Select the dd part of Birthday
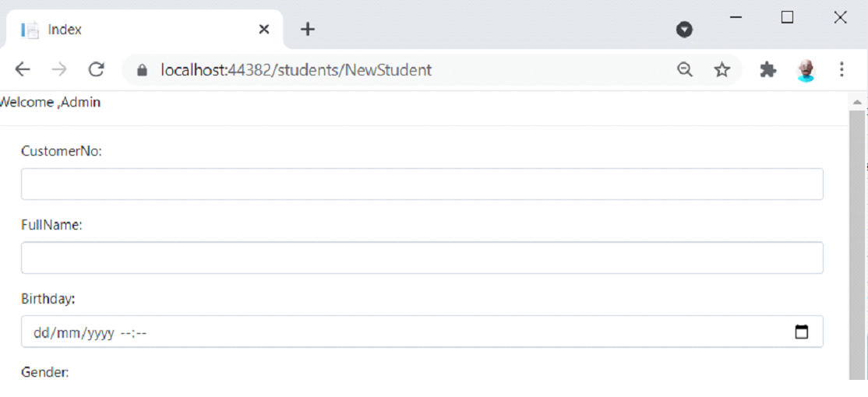This screenshot has width=868, height=397. [x=41, y=333]
